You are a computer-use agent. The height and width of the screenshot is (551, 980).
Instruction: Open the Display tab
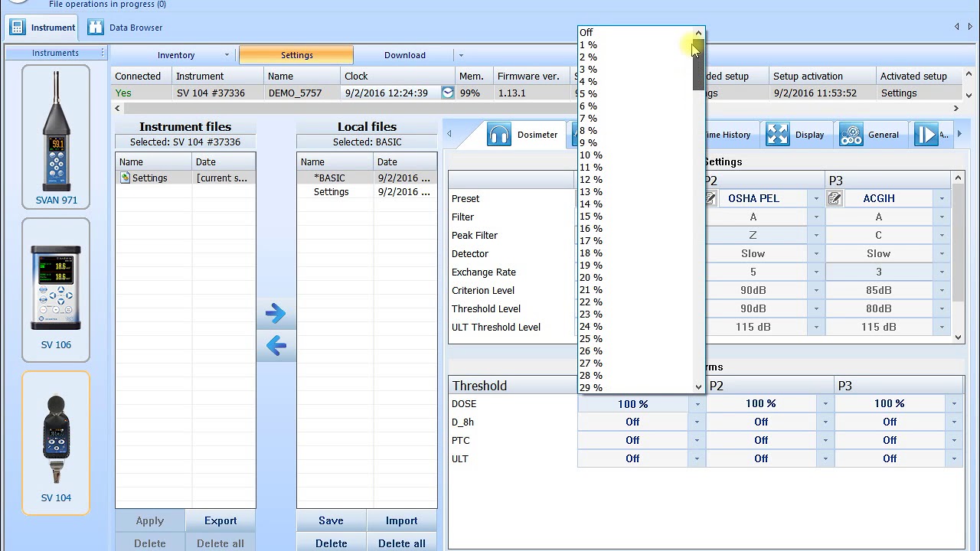pyautogui.click(x=796, y=135)
